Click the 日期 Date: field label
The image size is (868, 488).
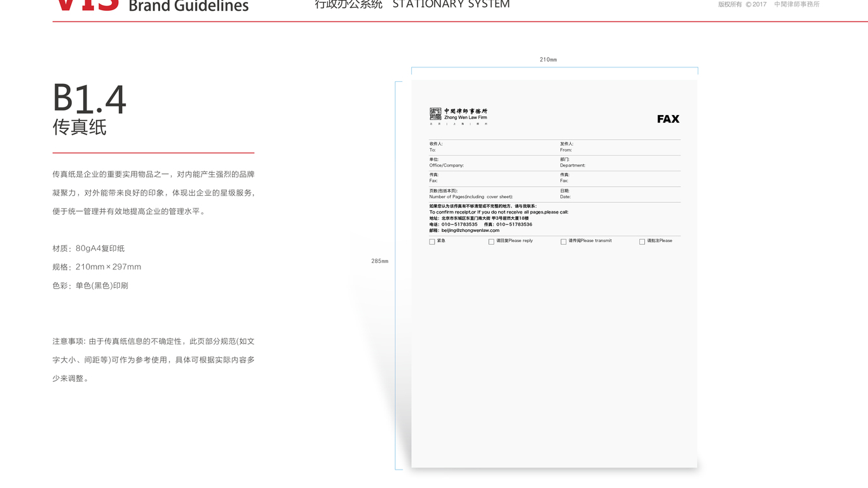tap(566, 194)
